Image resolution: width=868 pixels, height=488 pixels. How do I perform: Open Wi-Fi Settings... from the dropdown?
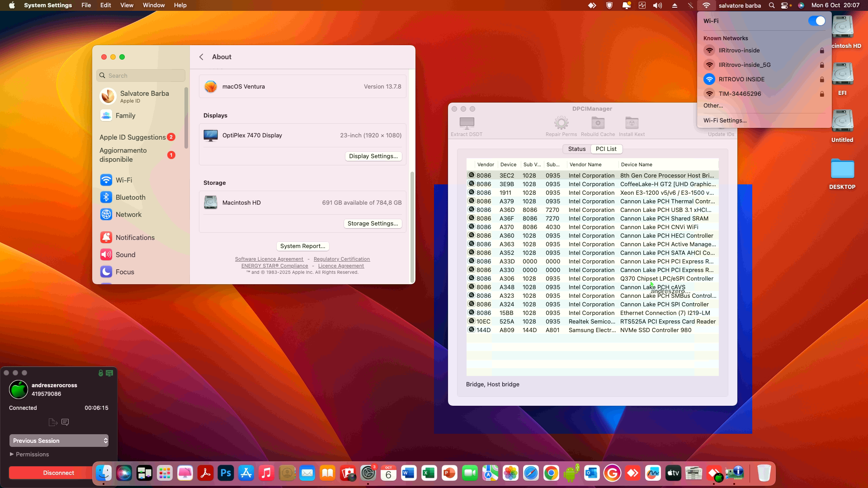coord(725,121)
